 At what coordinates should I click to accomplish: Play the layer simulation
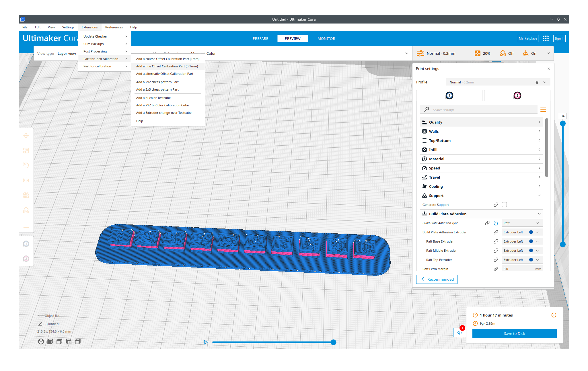click(x=206, y=342)
